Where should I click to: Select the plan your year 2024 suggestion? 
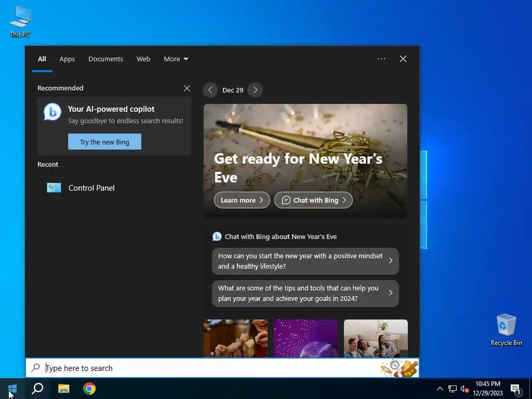pyautogui.click(x=305, y=293)
